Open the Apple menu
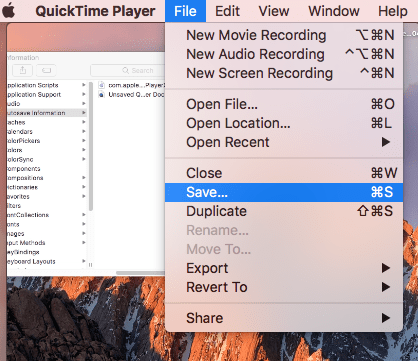The height and width of the screenshot is (361, 418). (9, 11)
